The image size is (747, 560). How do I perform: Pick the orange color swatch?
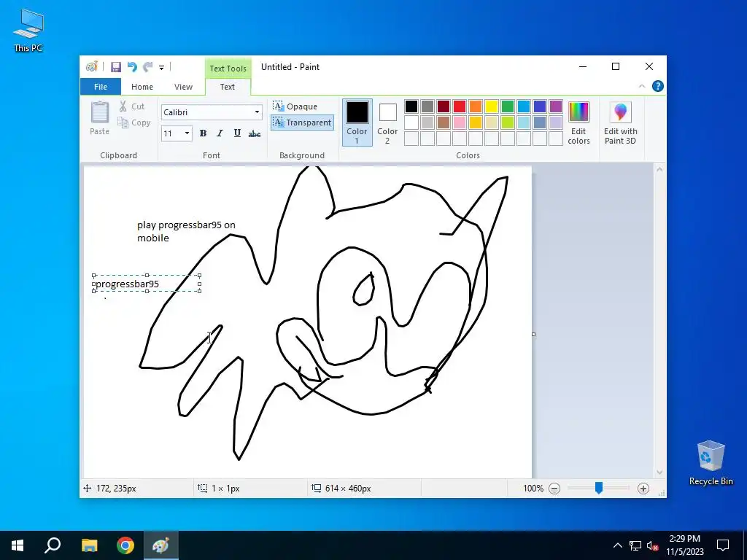point(476,106)
